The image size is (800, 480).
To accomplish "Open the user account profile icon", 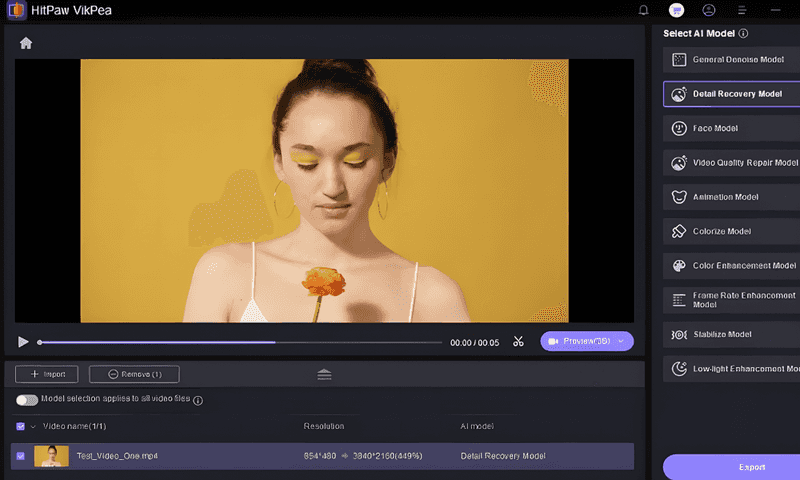I will [x=709, y=10].
